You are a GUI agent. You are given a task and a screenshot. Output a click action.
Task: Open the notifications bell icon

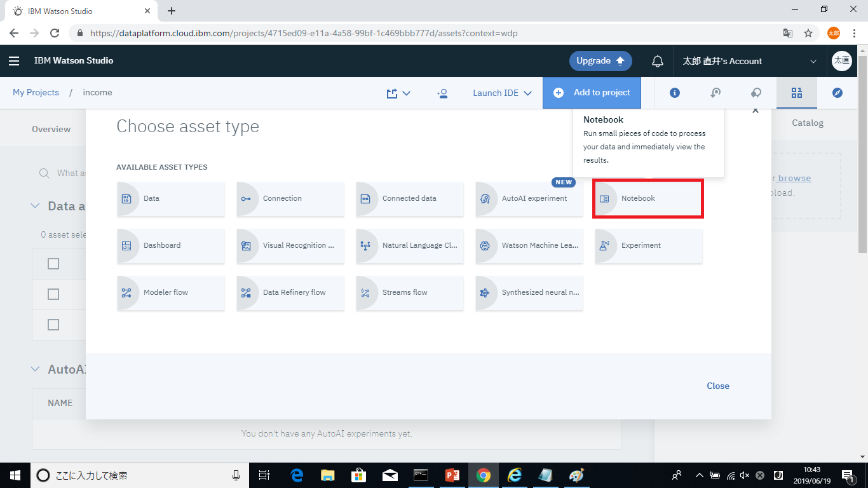click(x=658, y=61)
